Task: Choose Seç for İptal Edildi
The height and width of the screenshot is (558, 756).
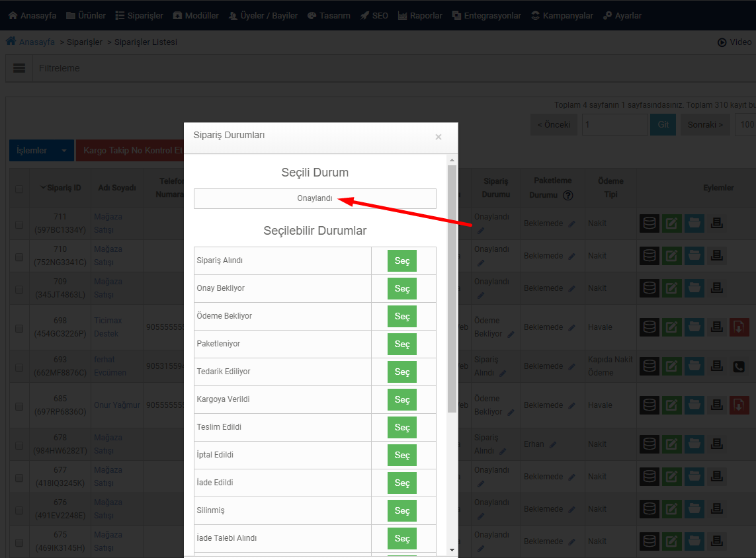Action: 402,456
